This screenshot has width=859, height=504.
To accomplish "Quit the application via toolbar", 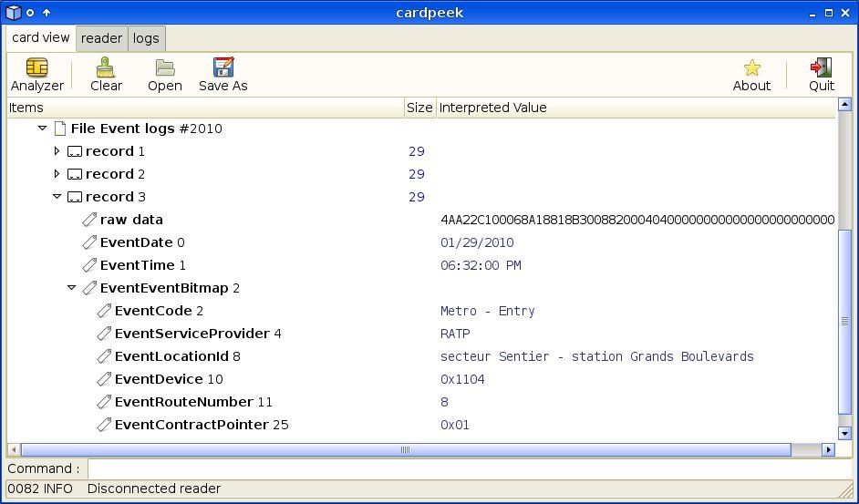I will [821, 68].
